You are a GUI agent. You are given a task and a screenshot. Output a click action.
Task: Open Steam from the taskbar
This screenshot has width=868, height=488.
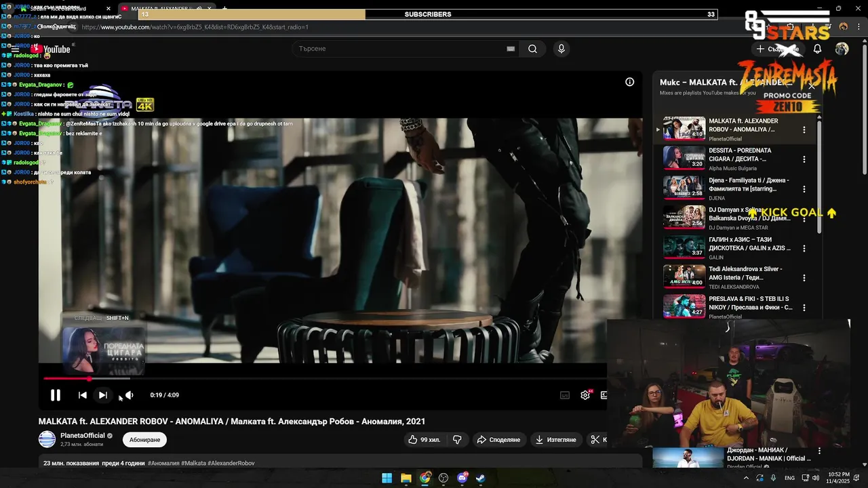pos(481,478)
